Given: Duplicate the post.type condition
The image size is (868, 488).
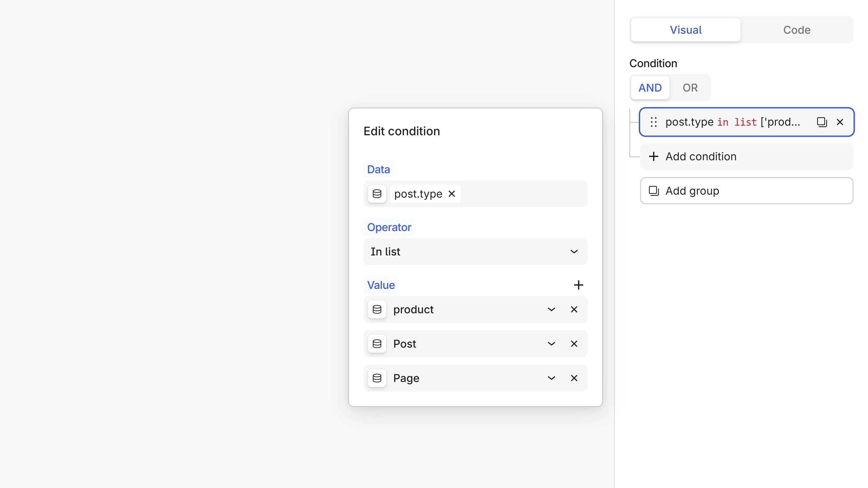Looking at the screenshot, I should (822, 122).
